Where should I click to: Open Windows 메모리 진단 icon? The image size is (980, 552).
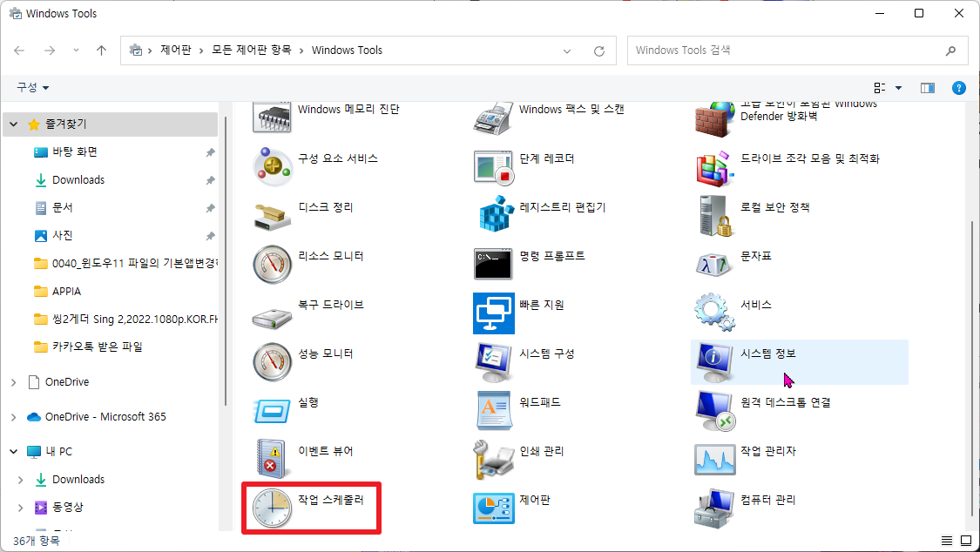pyautogui.click(x=272, y=116)
